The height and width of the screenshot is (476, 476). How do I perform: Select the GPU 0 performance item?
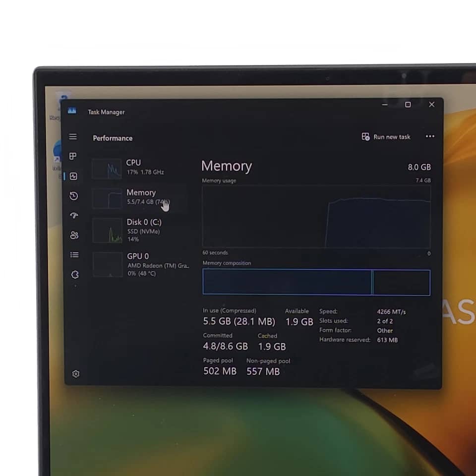(x=140, y=264)
